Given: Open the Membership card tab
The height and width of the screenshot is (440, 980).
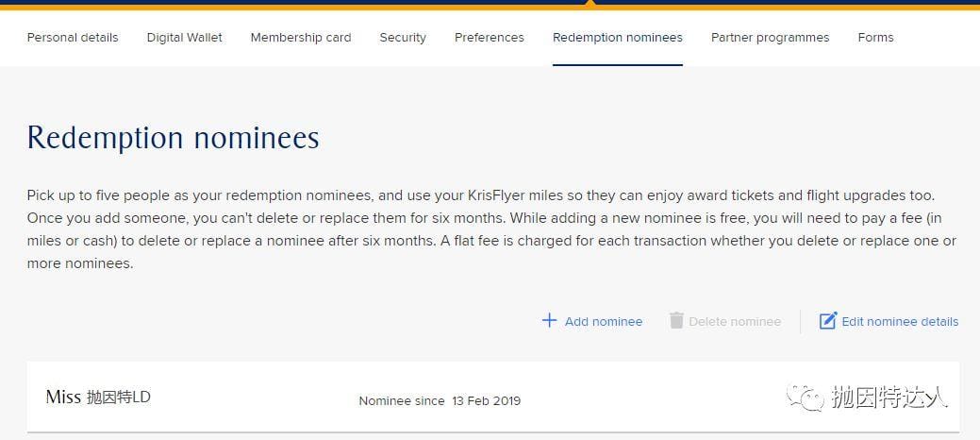Looking at the screenshot, I should [301, 38].
